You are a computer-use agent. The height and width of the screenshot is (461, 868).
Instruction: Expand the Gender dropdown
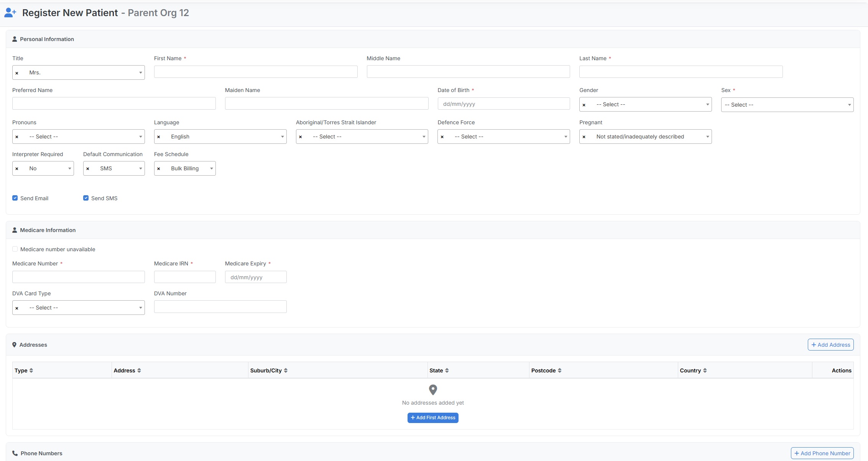point(646,104)
